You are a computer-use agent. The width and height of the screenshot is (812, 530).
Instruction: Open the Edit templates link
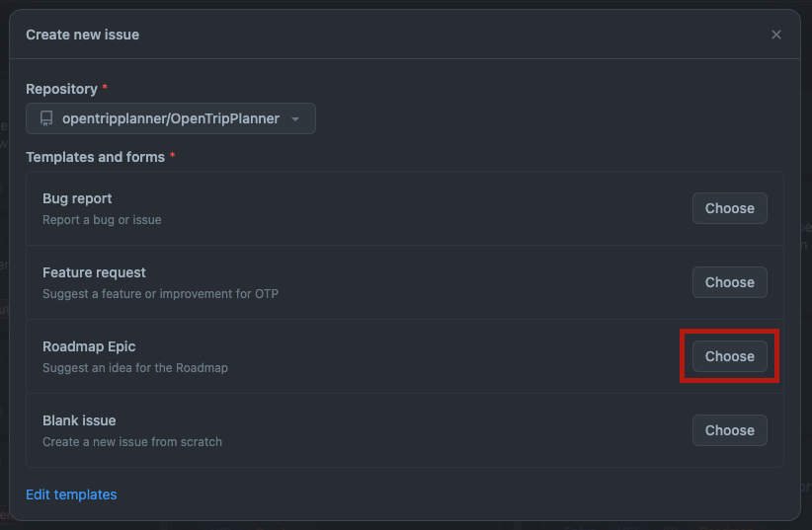[x=71, y=494]
